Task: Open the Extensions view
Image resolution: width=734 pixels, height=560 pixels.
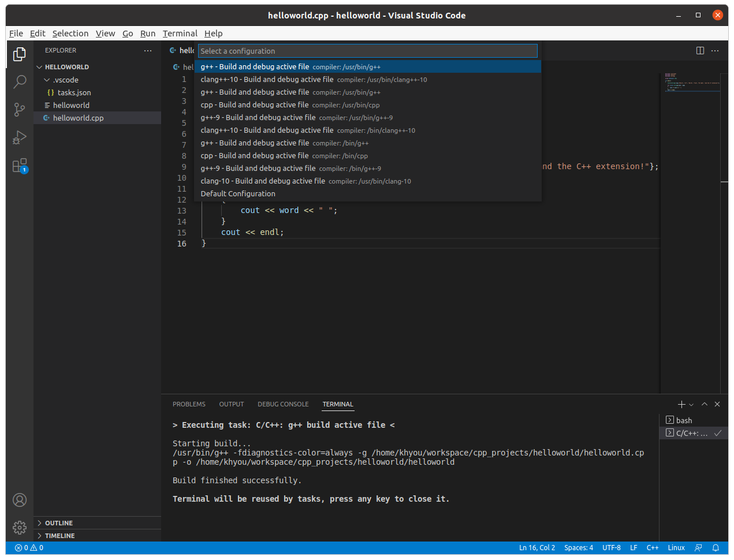Action: (20, 166)
